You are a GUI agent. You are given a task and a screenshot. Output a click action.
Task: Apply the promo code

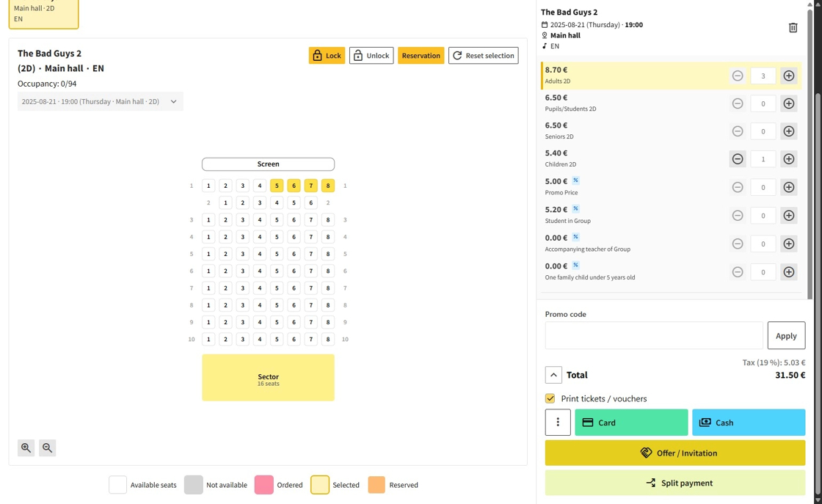tap(785, 335)
